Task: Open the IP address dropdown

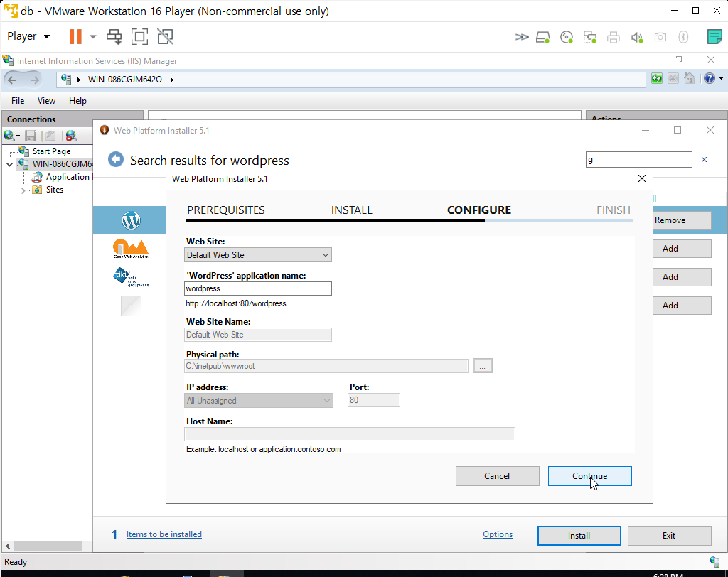Action: [259, 401]
